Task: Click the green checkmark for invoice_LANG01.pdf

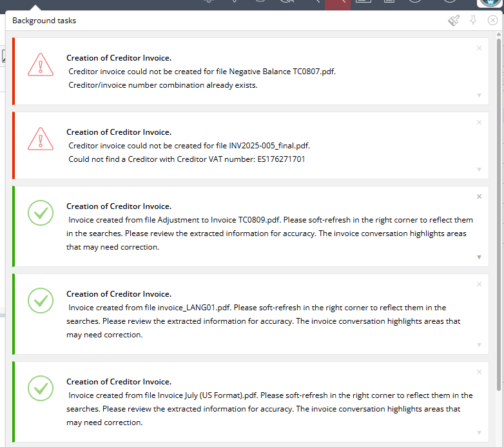Action: pos(41,301)
